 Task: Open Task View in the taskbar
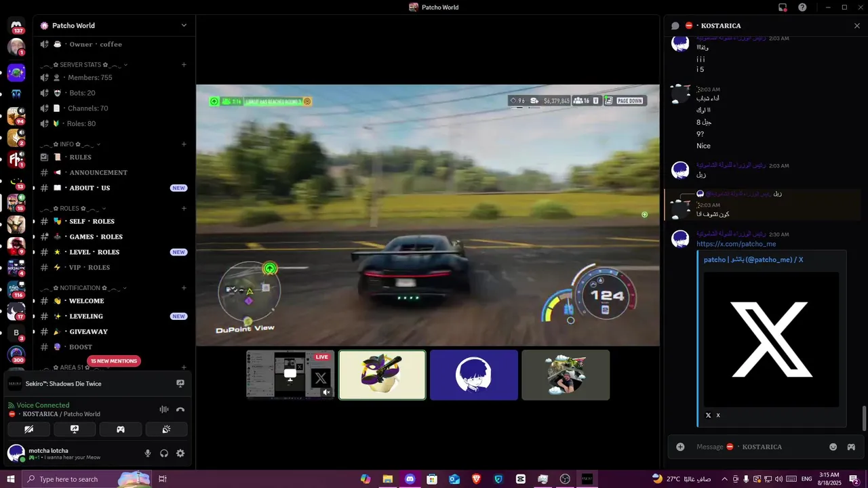163,479
